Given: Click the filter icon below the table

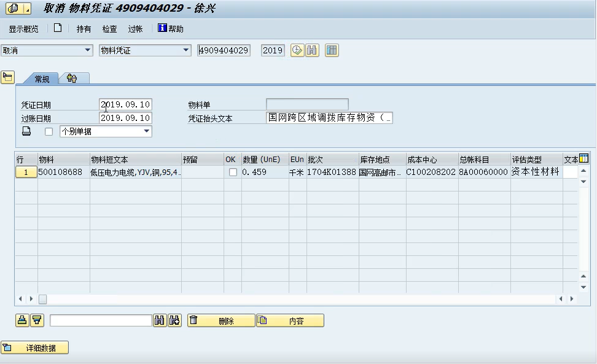Looking at the screenshot, I should [37, 320].
